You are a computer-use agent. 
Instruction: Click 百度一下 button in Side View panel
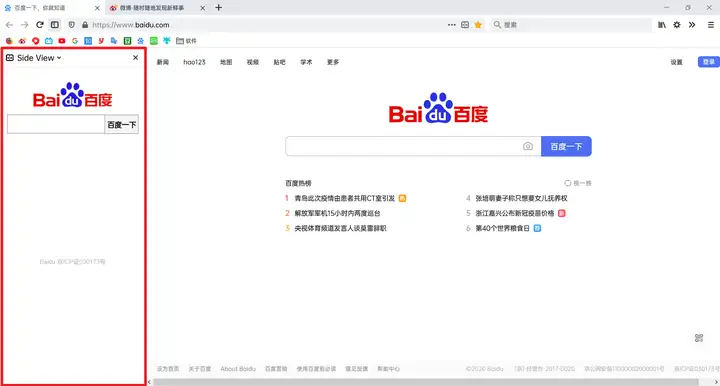(122, 124)
